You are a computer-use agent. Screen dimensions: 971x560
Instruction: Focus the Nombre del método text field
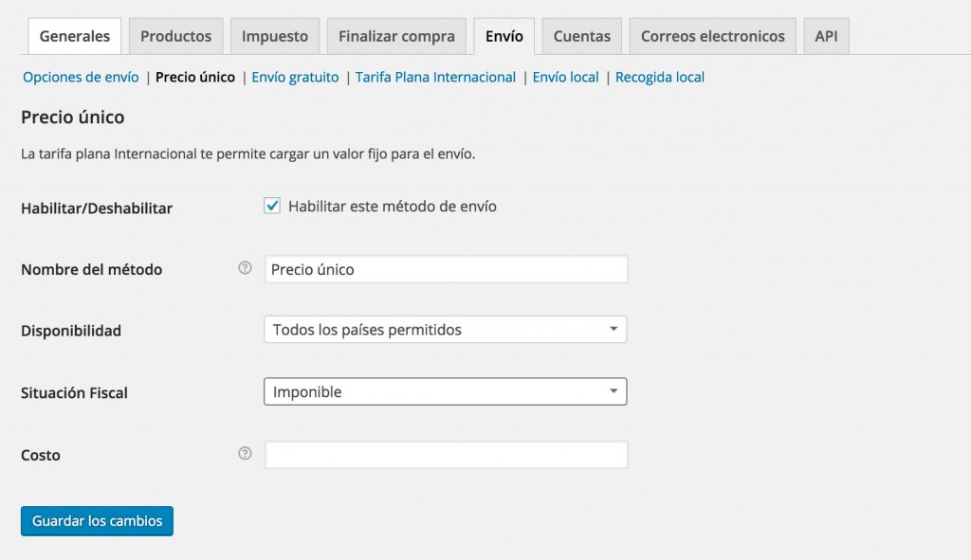(x=447, y=269)
